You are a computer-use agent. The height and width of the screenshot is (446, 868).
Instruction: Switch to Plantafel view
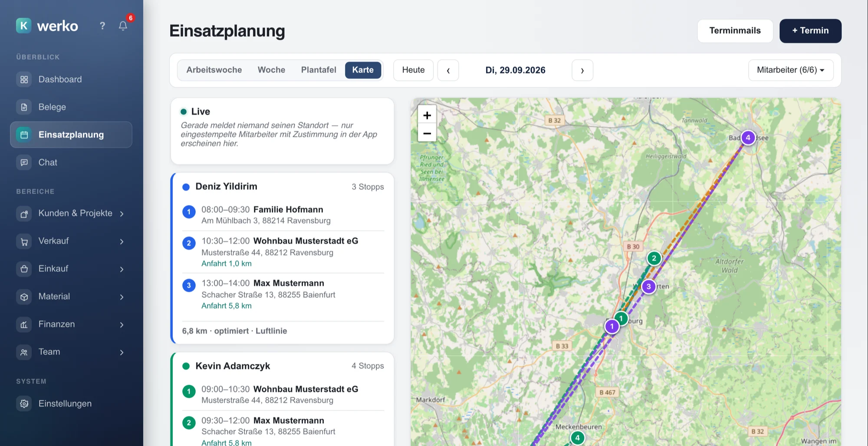click(319, 70)
